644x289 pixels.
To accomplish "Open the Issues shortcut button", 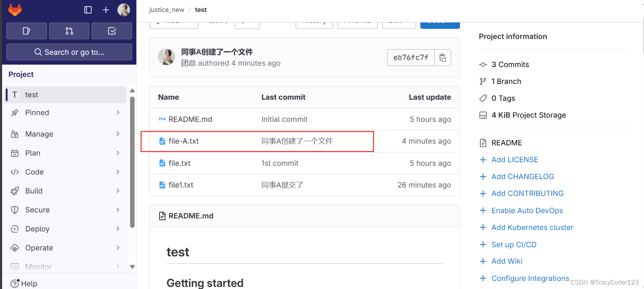I will point(27,31).
